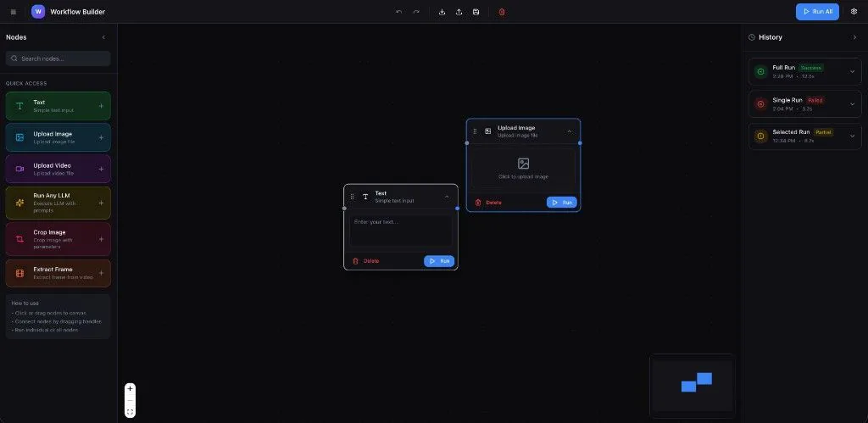The width and height of the screenshot is (868, 423).
Task: Click the Text node drag handle
Action: pos(352,197)
